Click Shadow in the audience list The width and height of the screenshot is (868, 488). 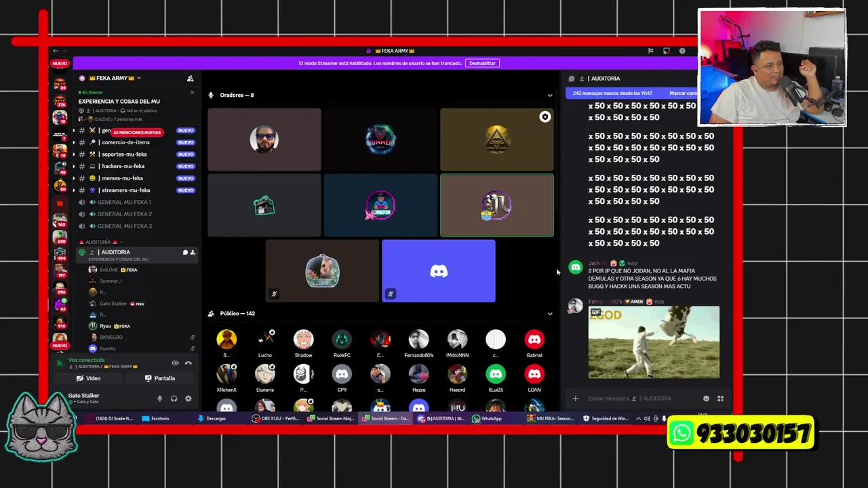point(303,344)
